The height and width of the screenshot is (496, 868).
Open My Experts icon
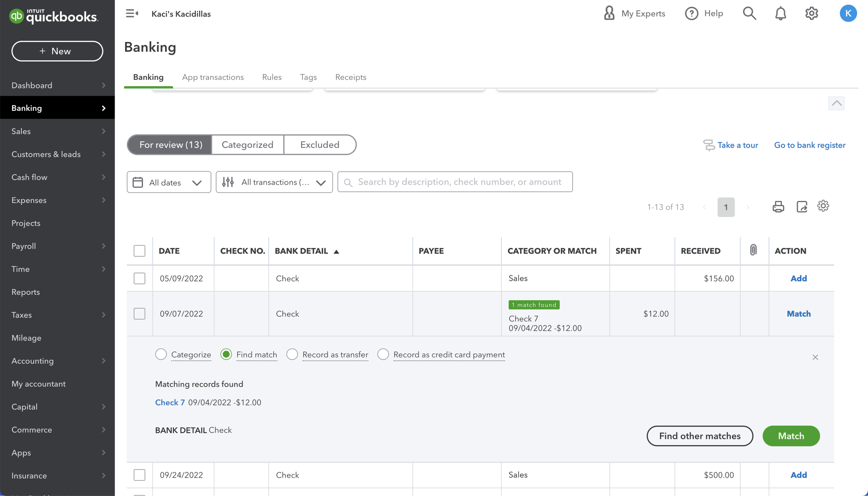(609, 13)
